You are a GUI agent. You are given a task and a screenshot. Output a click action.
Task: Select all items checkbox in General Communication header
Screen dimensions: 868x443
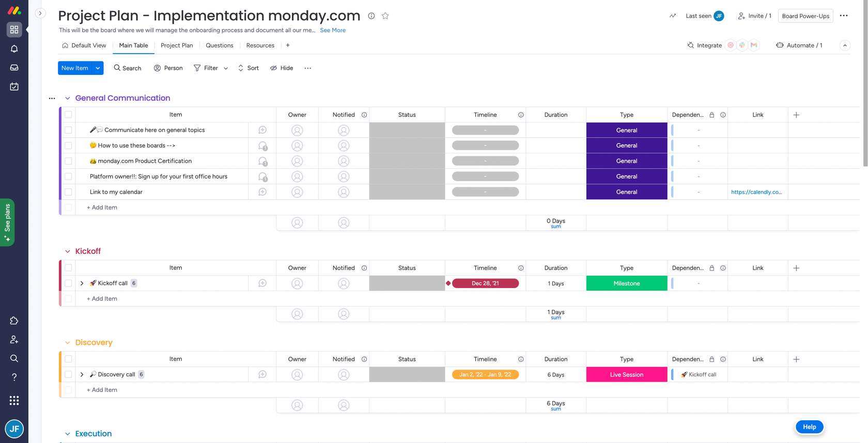[68, 115]
